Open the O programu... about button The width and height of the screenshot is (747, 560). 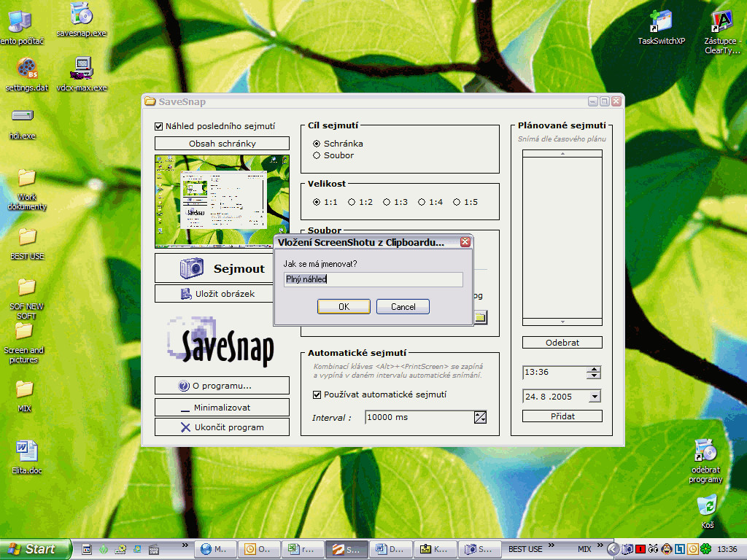222,386
